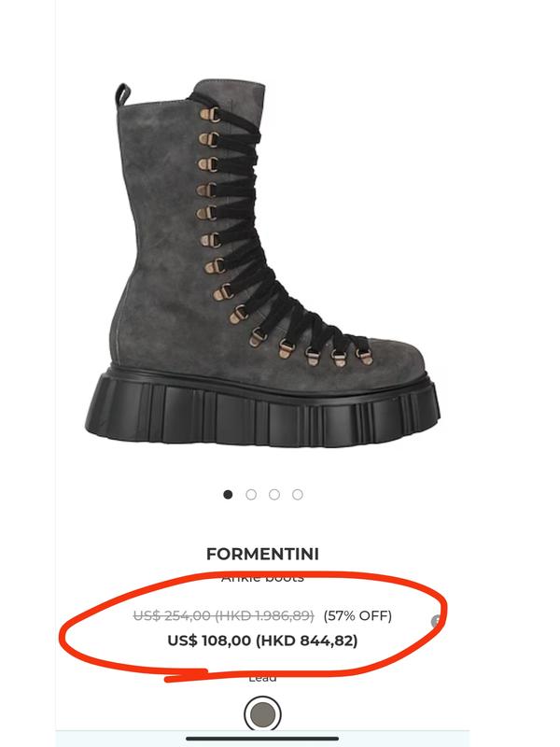560x747 pixels.
Task: Open the FORMENTINI brand link
Action: click(x=262, y=554)
